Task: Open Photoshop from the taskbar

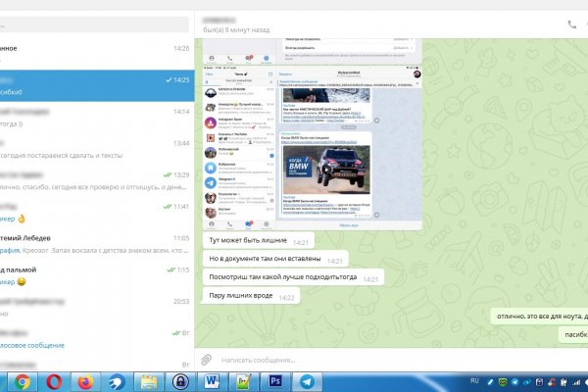Action: (x=275, y=381)
